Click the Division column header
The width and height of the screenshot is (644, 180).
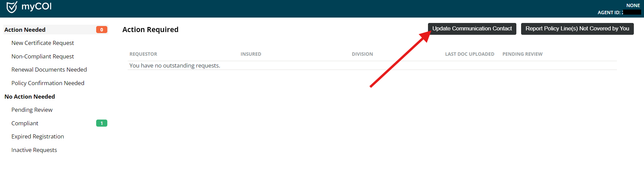tap(362, 54)
